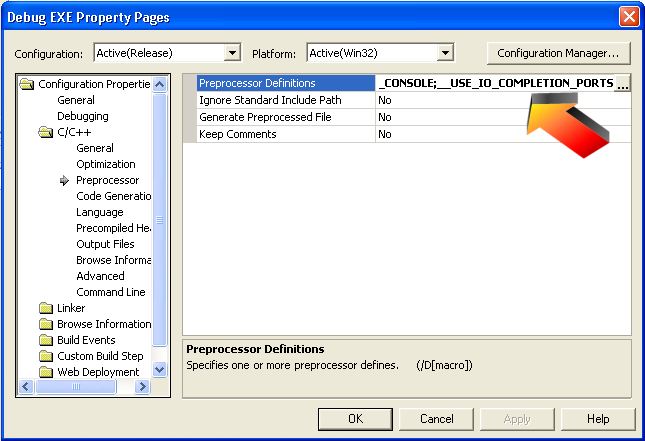The image size is (645, 441).
Task: Click the Keep Comments value field
Action: pos(502,134)
